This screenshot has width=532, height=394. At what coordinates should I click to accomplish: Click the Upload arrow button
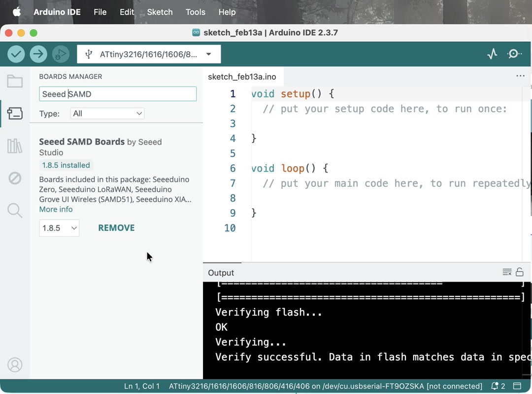point(38,54)
